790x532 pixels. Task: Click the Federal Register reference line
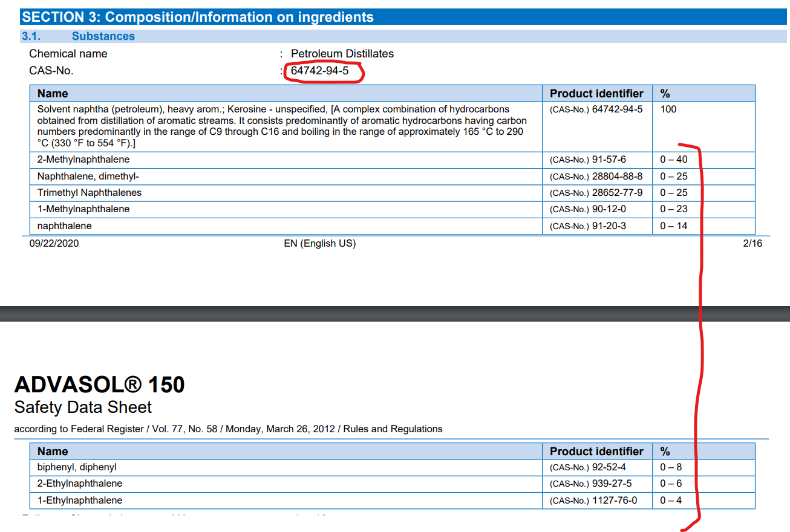228,429
